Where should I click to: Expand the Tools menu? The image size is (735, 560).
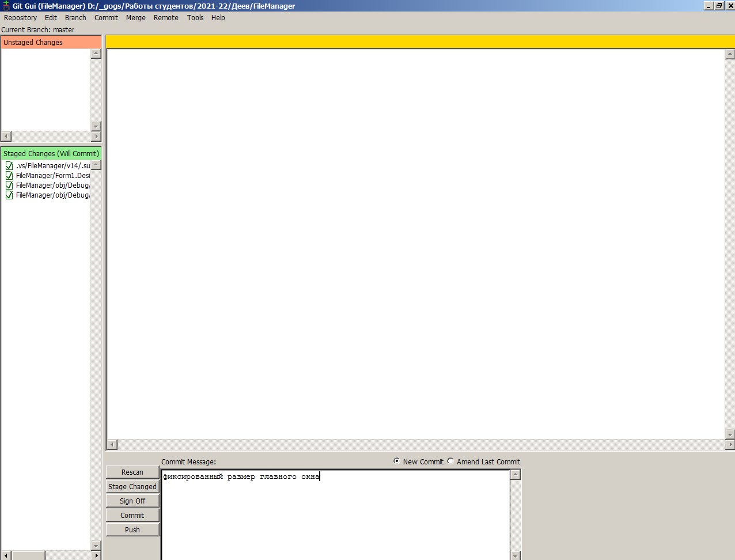click(x=195, y=18)
